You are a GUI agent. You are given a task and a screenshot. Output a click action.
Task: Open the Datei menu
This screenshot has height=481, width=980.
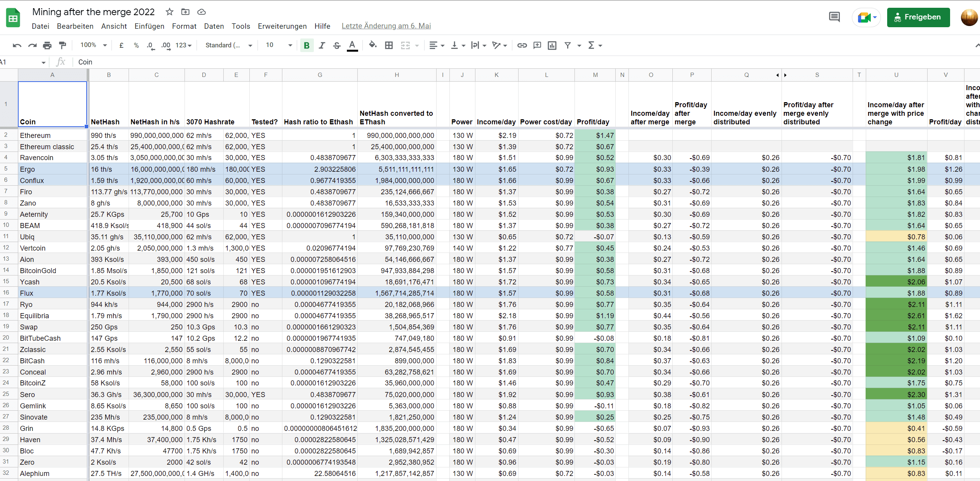40,26
